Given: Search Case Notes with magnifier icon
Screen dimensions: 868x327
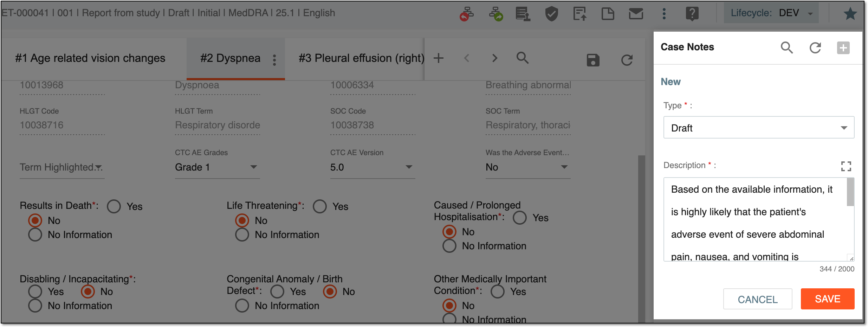Looking at the screenshot, I should click(787, 47).
